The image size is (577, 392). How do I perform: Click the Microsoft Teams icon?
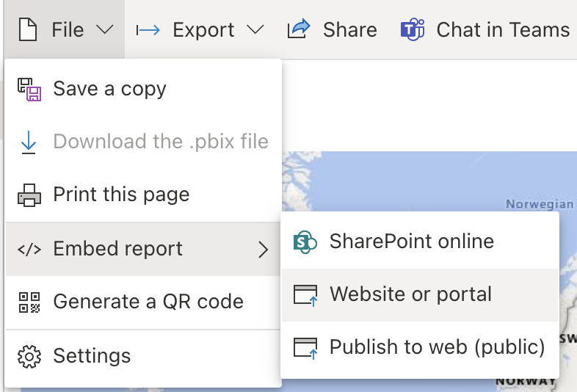(413, 29)
